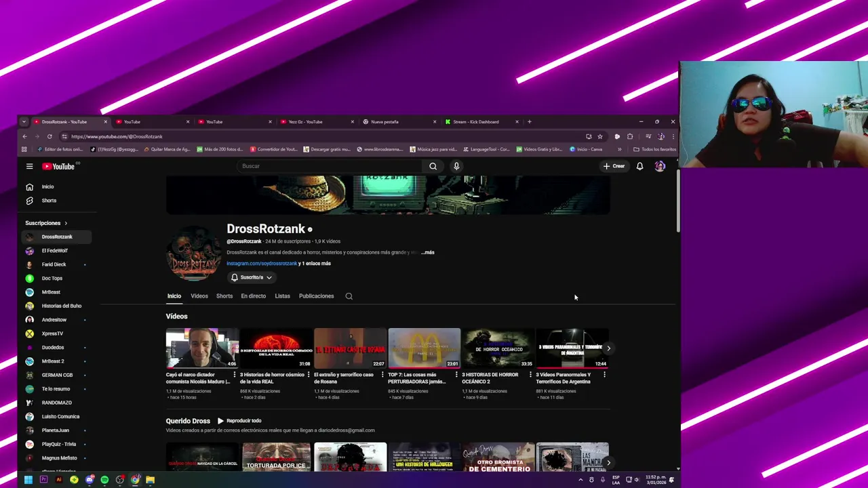Open Discord from the taskbar

tap(90, 480)
